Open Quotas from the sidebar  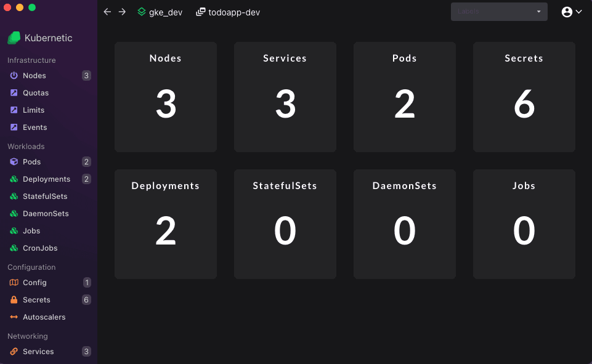coord(49,92)
